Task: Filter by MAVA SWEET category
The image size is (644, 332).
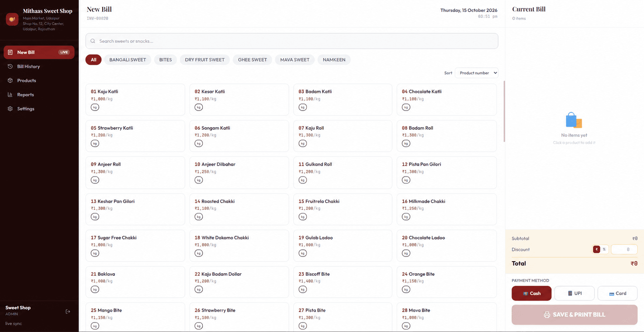Action: click(295, 60)
